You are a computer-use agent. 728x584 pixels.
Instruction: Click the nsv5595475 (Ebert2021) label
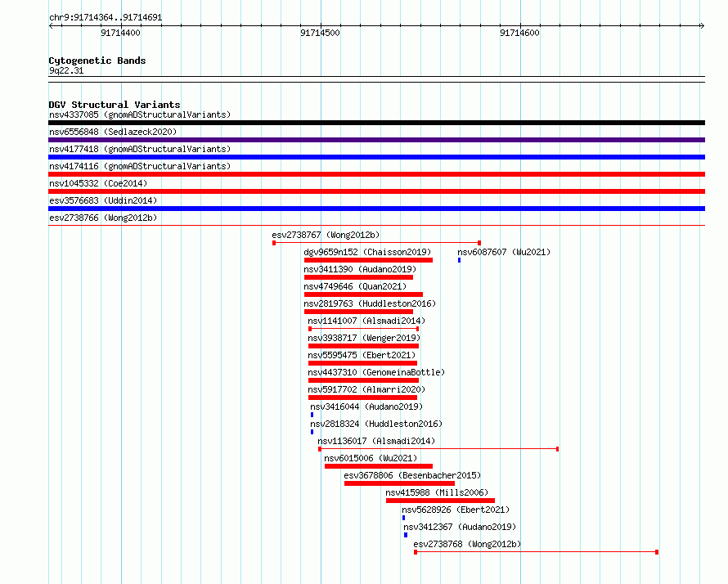[x=362, y=355]
